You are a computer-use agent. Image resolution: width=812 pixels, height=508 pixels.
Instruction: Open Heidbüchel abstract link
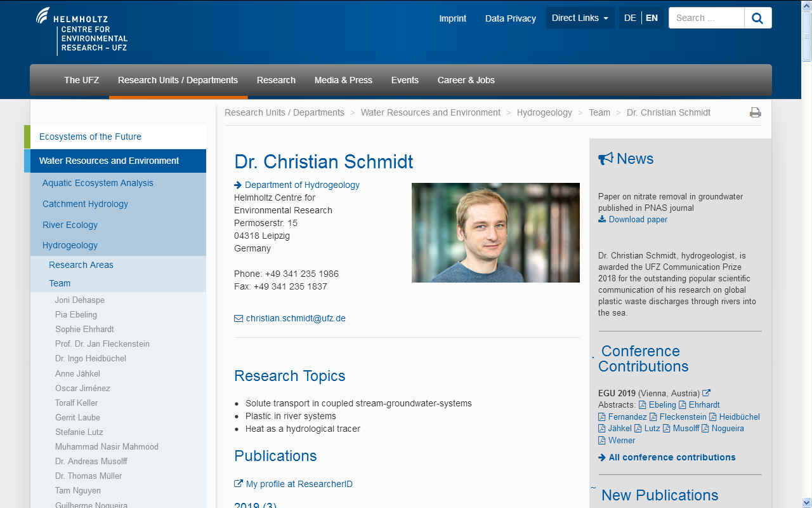click(x=740, y=417)
